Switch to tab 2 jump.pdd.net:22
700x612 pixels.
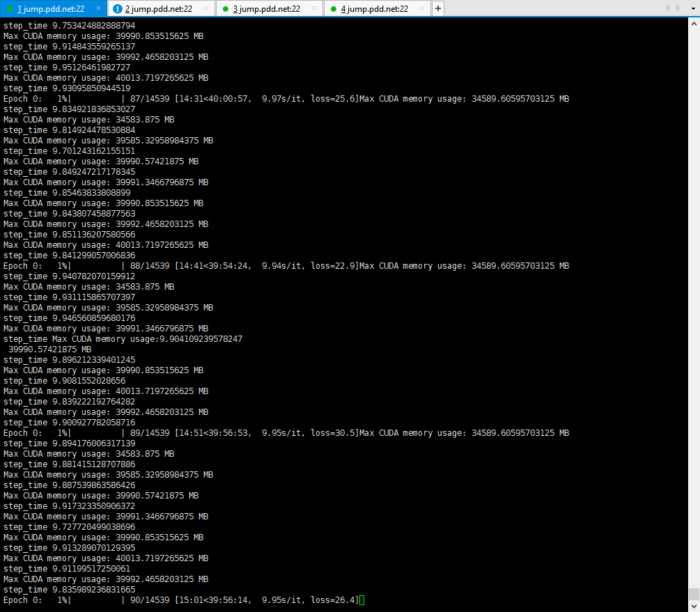160,10
